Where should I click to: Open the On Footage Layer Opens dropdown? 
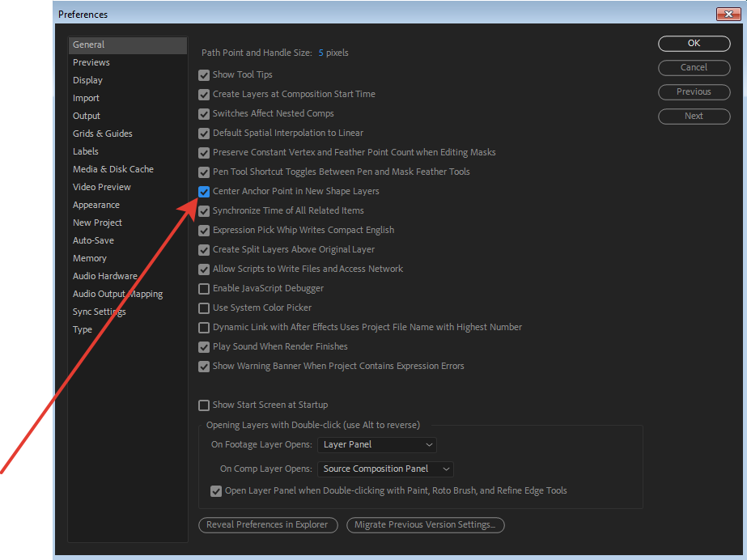coord(376,444)
